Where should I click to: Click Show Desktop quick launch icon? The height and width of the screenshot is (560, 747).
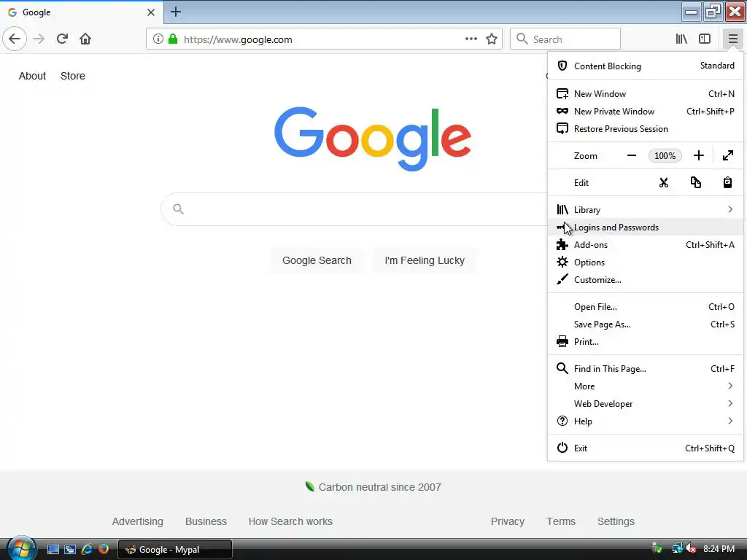point(53,550)
